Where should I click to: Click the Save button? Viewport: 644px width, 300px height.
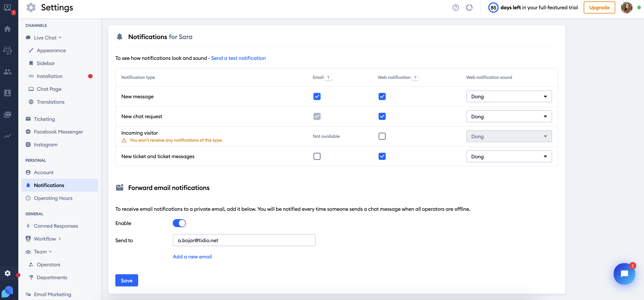(126, 280)
